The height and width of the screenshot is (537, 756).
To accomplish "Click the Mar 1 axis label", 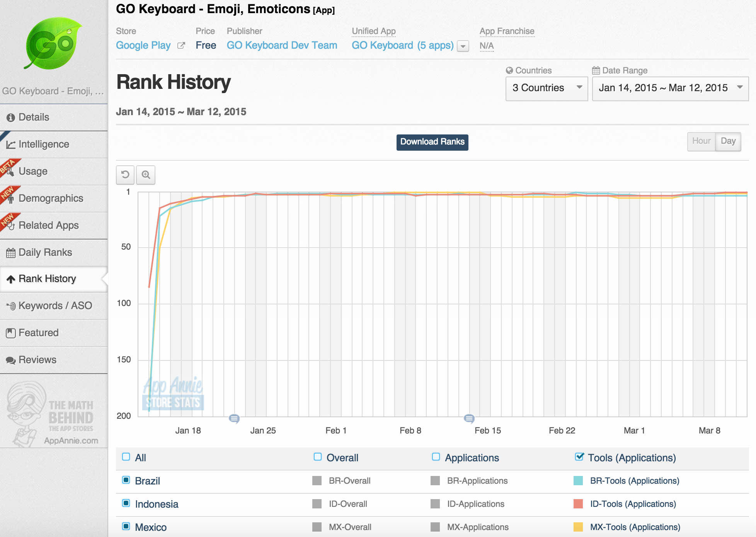I will tap(634, 431).
